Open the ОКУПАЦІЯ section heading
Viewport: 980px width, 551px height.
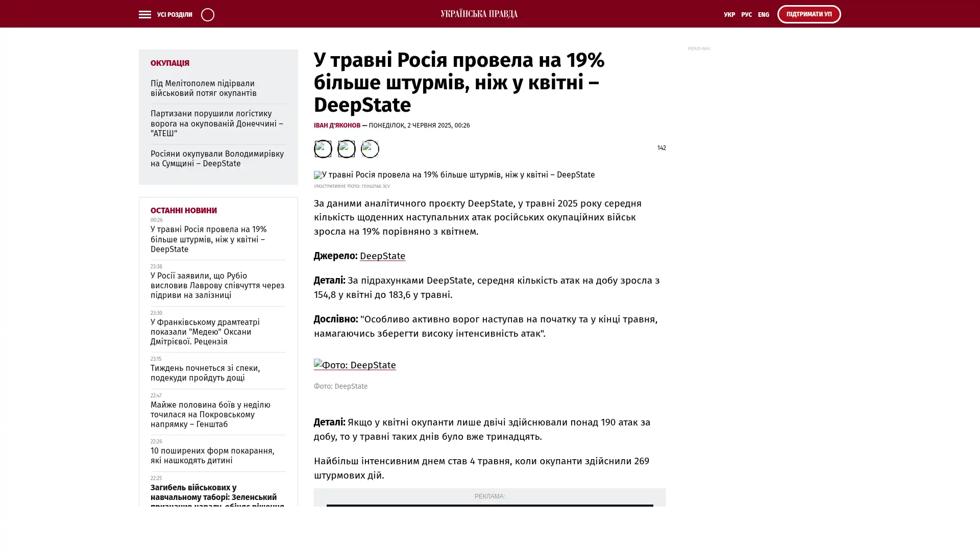pos(169,63)
